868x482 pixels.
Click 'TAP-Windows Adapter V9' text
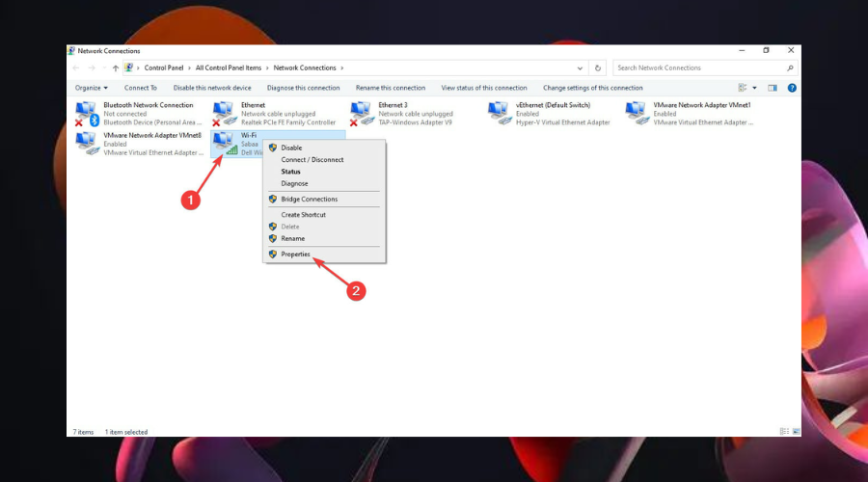pos(415,122)
